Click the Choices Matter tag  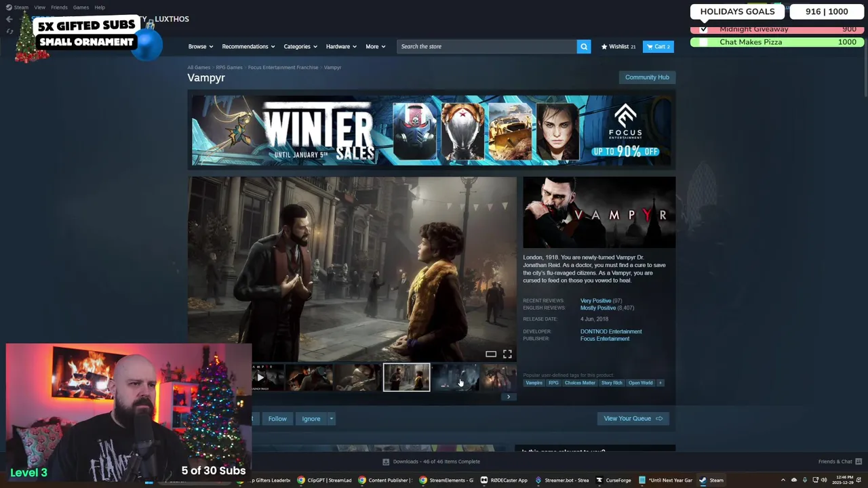(x=580, y=383)
